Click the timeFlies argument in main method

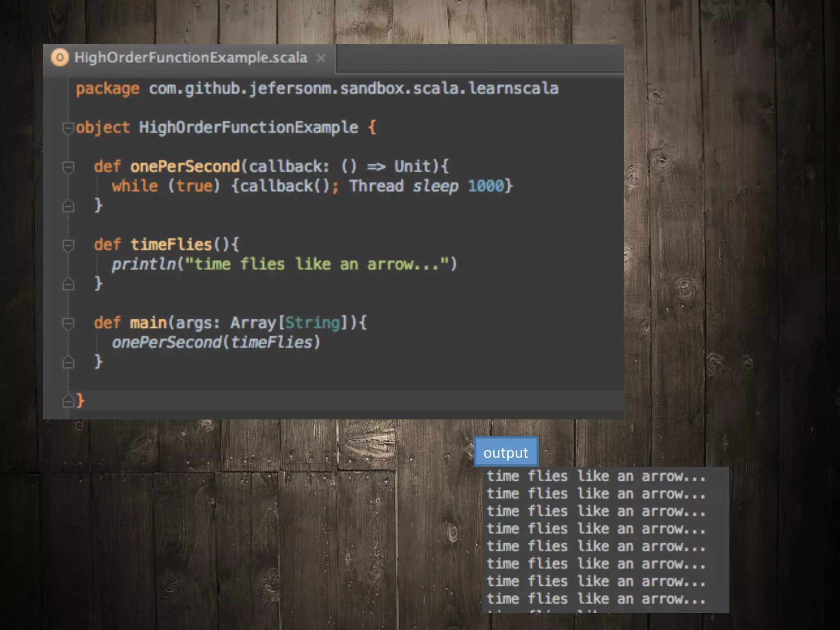(272, 342)
